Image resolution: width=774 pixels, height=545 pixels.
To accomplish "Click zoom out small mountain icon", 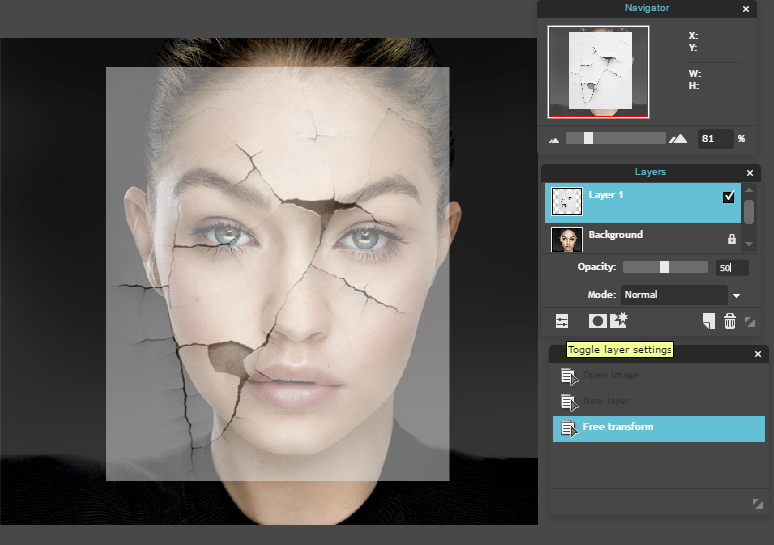I will [554, 140].
